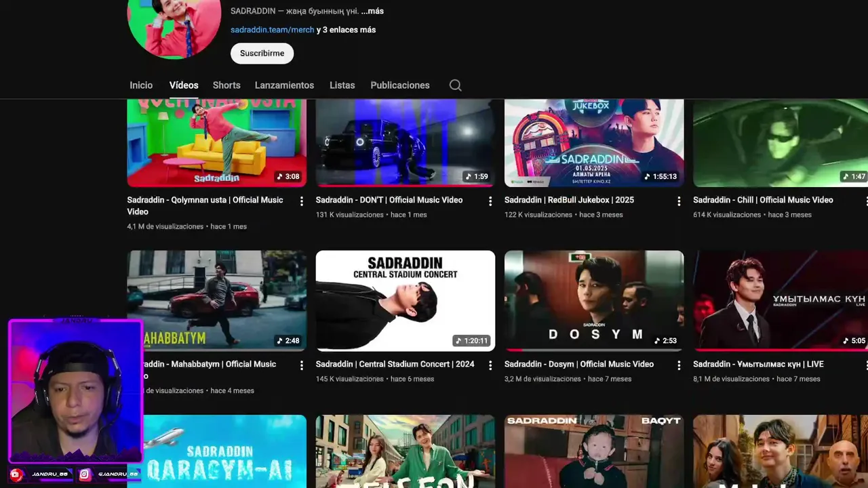Switch to the Inicio tab
The width and height of the screenshot is (868, 488).
click(x=141, y=85)
